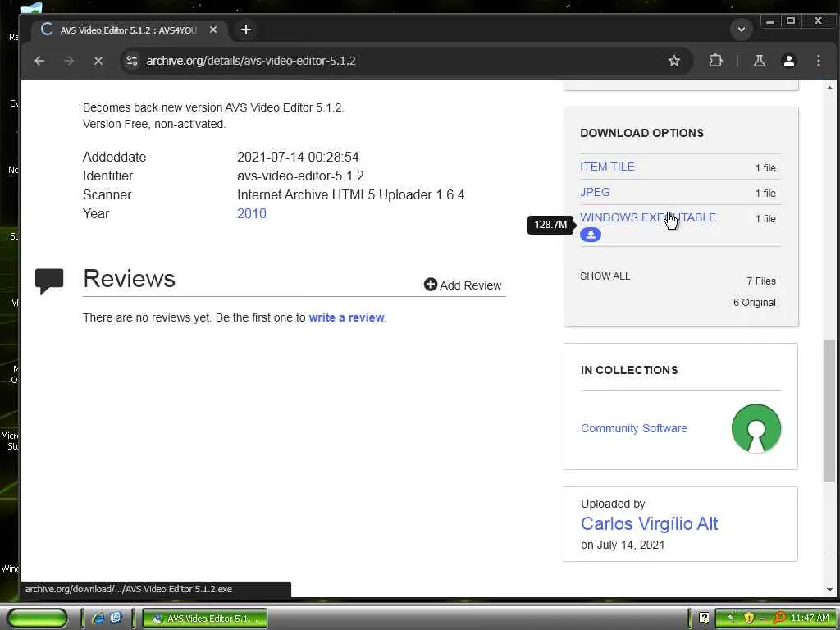
Task: Click the '6 Original' count text
Action: (x=755, y=303)
